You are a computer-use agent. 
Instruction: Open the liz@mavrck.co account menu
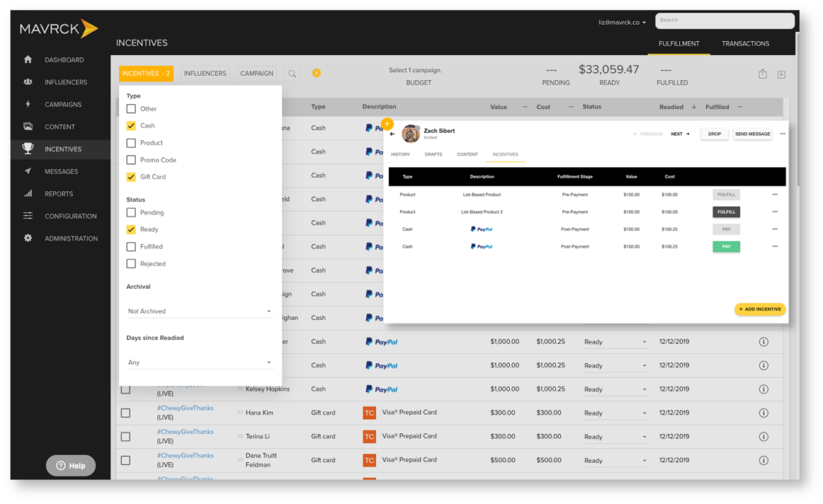coord(622,22)
